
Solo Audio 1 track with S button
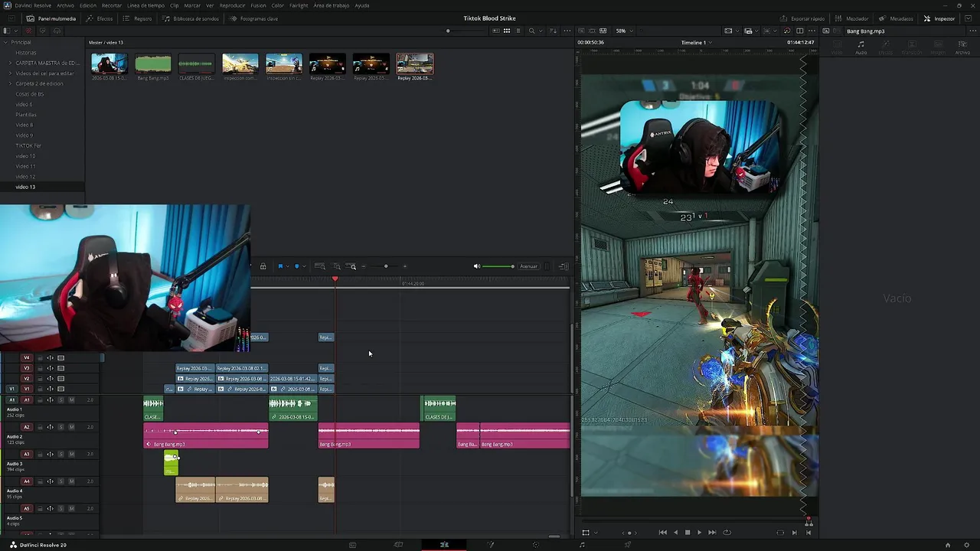point(61,400)
